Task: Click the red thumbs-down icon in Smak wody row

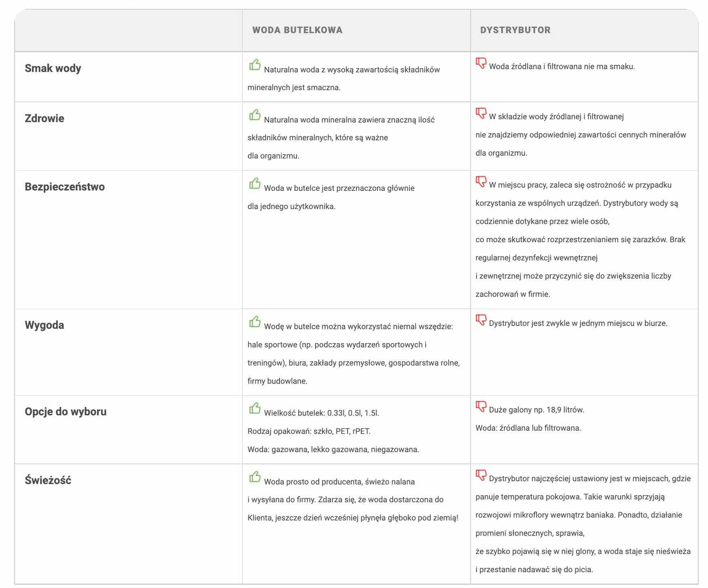Action: [481, 63]
